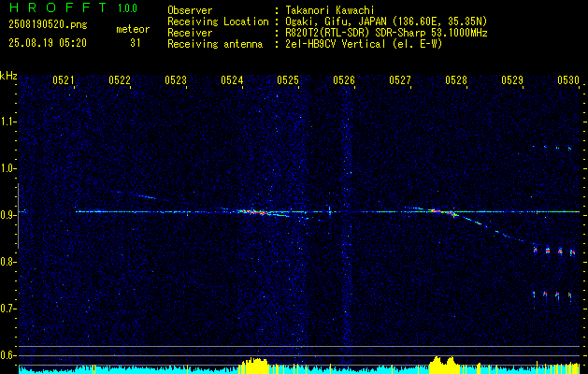Click the 0.9 kHz axis label

pos(7,215)
